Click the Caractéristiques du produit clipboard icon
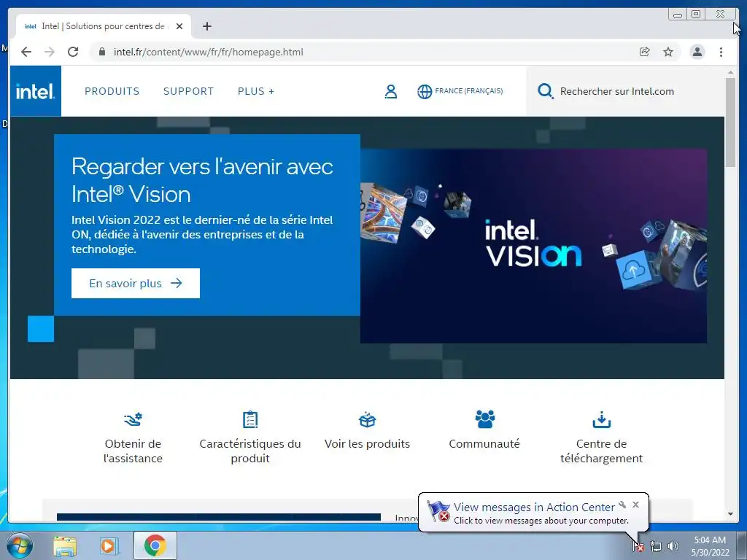The image size is (747, 560). (x=250, y=419)
